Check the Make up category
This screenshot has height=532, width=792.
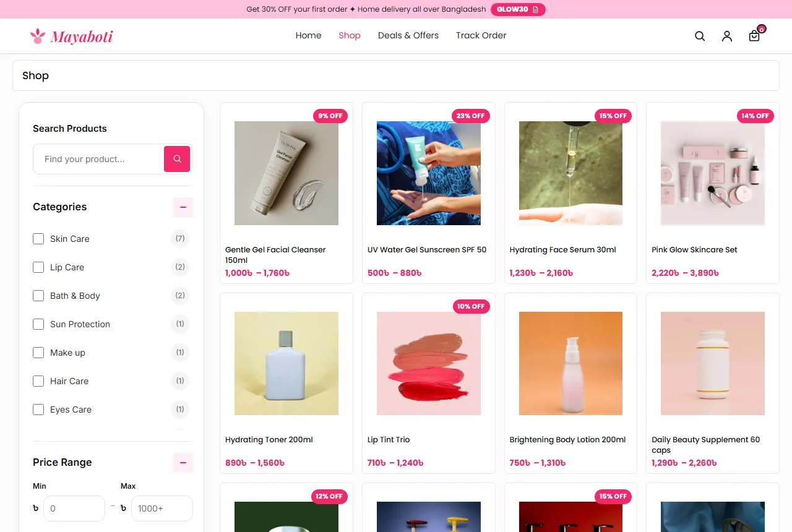(38, 353)
